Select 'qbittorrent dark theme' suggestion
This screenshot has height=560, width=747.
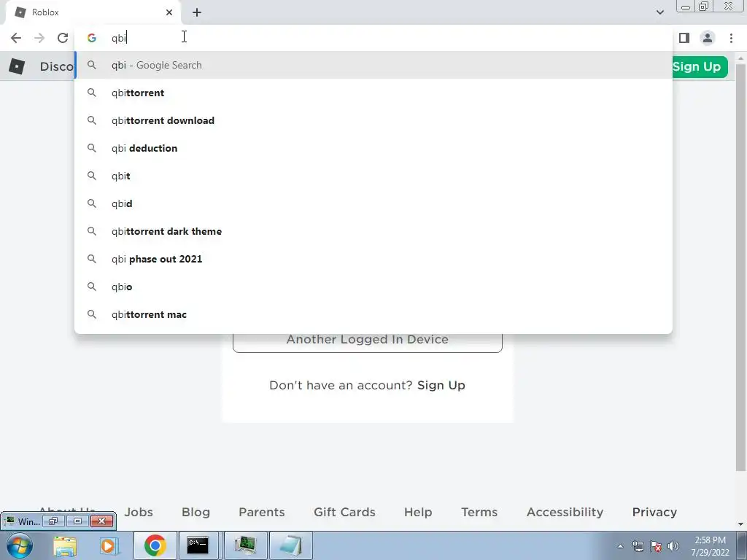click(x=373, y=231)
